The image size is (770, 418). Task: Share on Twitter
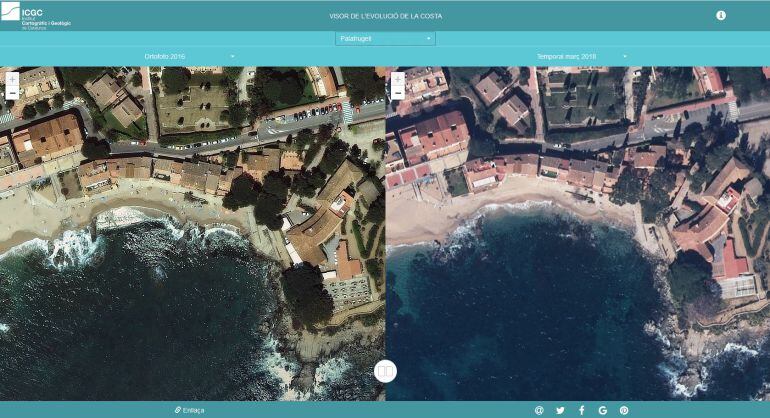tap(560, 410)
